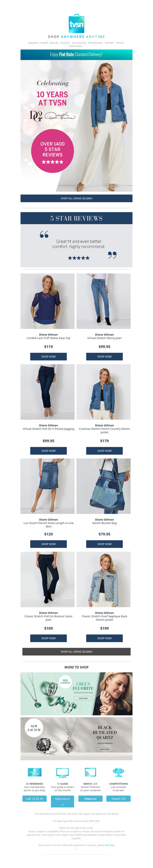153x868 pixels.
Task: Click the Call 13 23 10 button
Action: [34, 798]
